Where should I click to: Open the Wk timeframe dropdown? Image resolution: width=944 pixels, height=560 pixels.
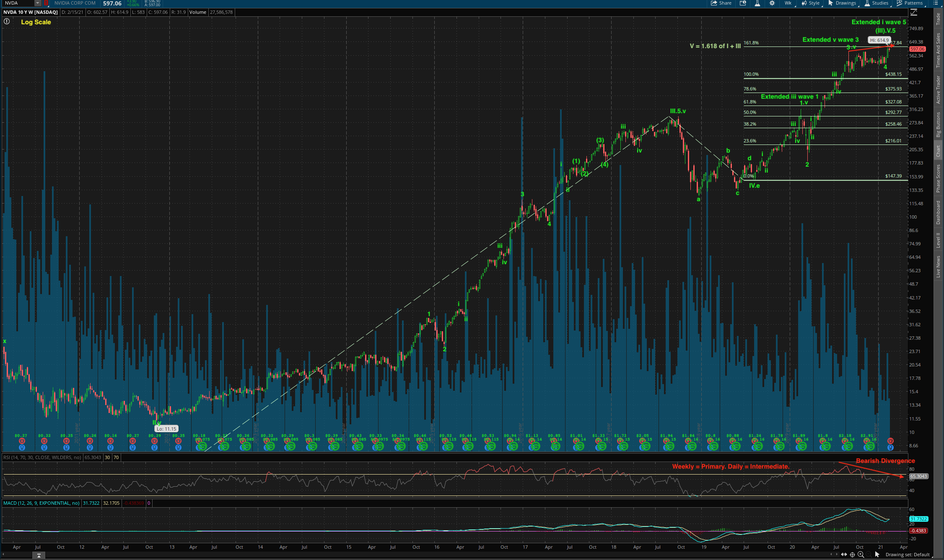(x=788, y=3)
